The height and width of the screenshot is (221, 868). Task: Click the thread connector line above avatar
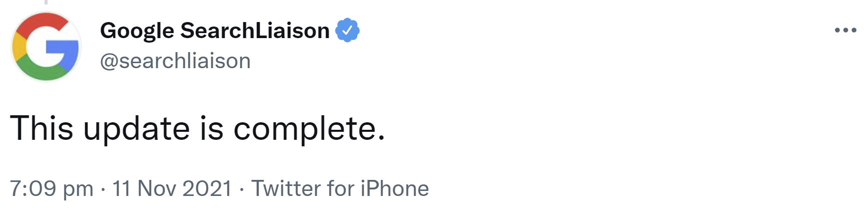tap(46, 2)
